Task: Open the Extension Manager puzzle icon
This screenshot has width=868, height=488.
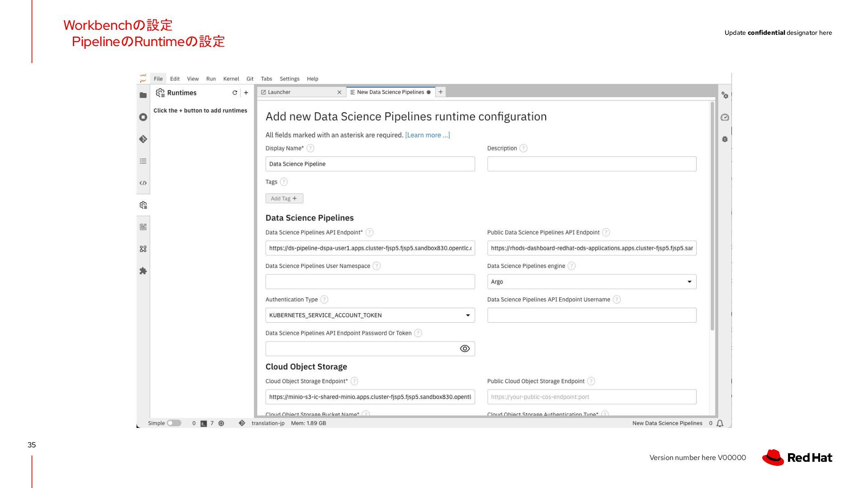Action: 143,271
